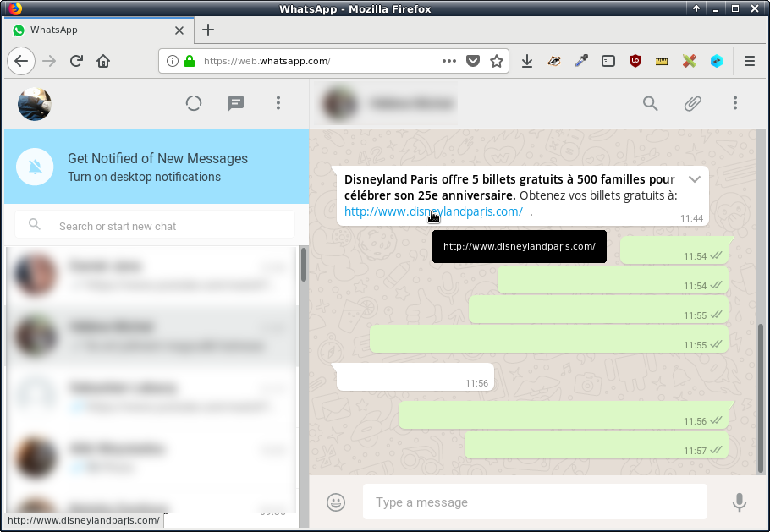The width and height of the screenshot is (770, 532).
Task: Focus the Search or start new chat field
Action: [x=155, y=225]
